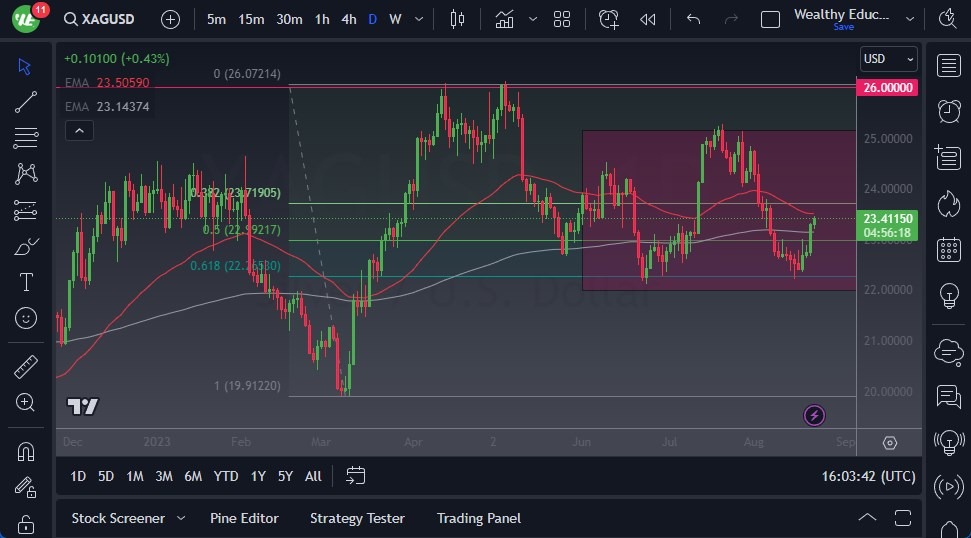Click the red 26.00000 price label
Viewport: 971px width, 538px height.
(x=888, y=88)
